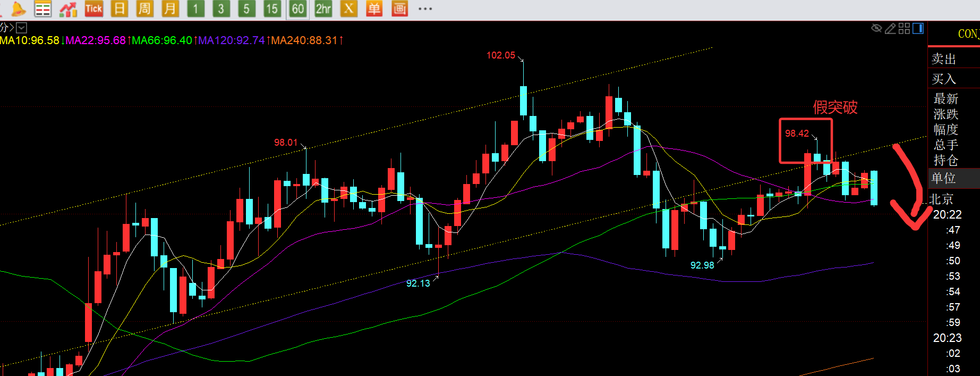The height and width of the screenshot is (376, 980).
Task: Click the orange X toolbar button
Action: tap(348, 9)
